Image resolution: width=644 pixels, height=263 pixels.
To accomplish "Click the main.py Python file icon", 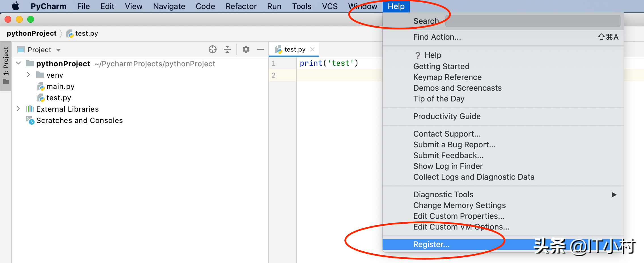I will click(41, 86).
